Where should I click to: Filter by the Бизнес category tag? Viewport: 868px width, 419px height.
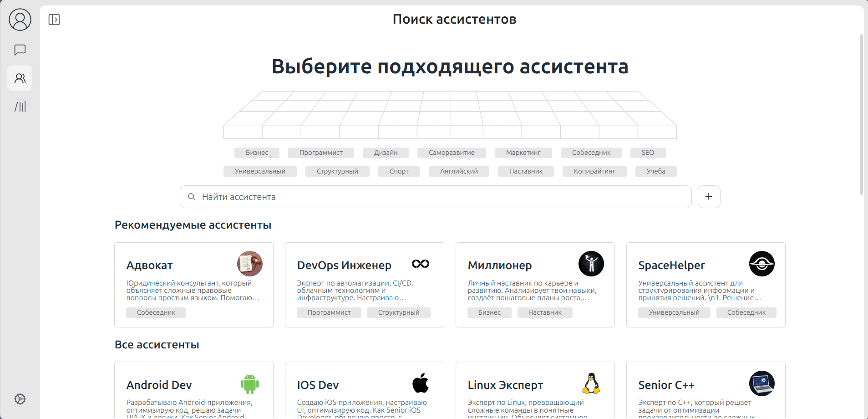pos(257,153)
